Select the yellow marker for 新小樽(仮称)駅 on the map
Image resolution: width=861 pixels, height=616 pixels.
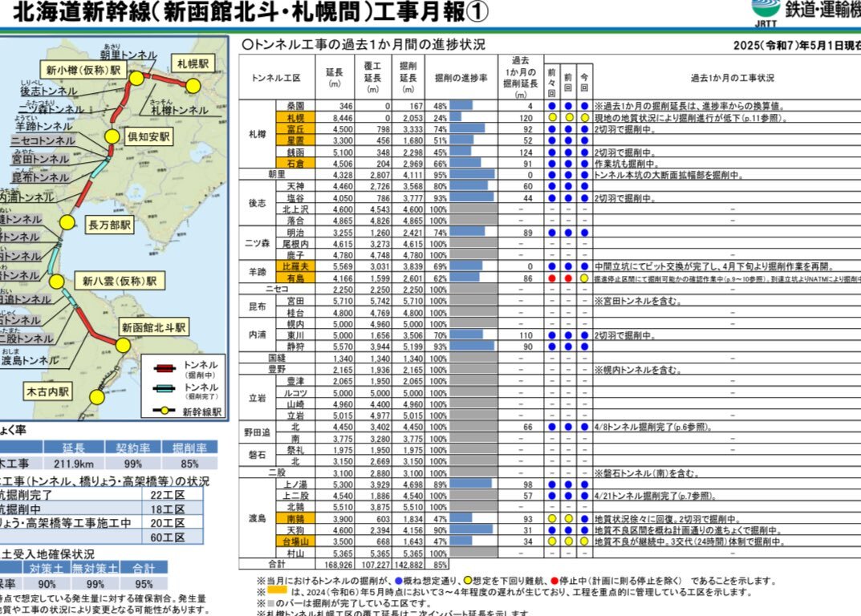click(x=136, y=78)
